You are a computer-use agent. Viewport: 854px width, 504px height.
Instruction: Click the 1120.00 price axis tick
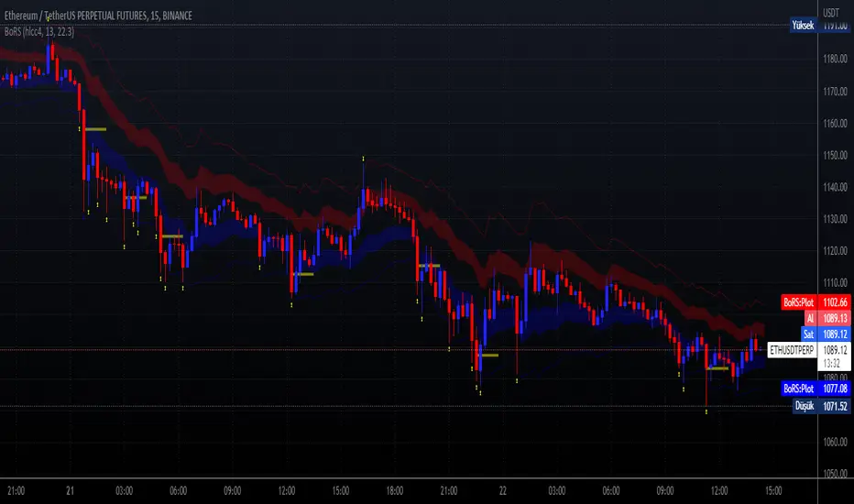[x=835, y=251]
